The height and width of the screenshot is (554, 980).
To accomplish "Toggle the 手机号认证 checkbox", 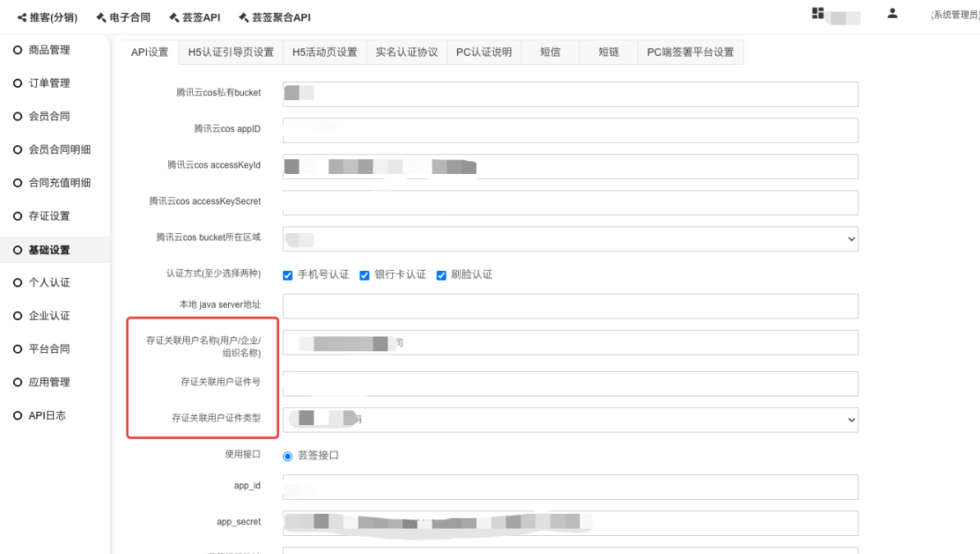I will [287, 275].
